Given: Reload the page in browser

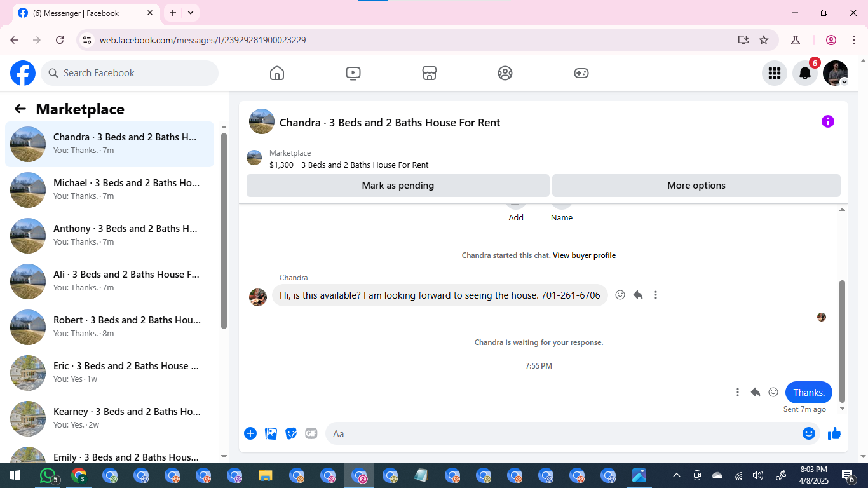Looking at the screenshot, I should [60, 40].
